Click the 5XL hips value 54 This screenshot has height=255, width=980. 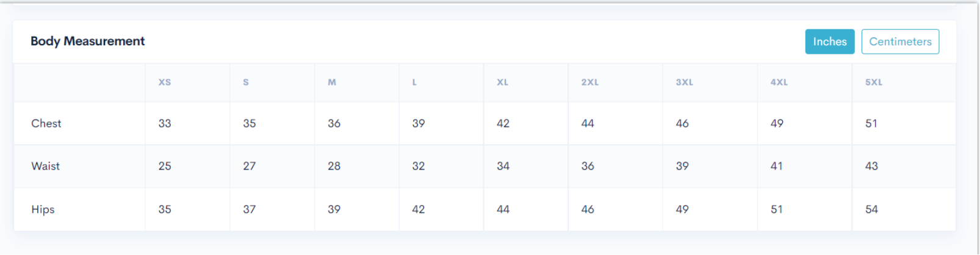[871, 209]
